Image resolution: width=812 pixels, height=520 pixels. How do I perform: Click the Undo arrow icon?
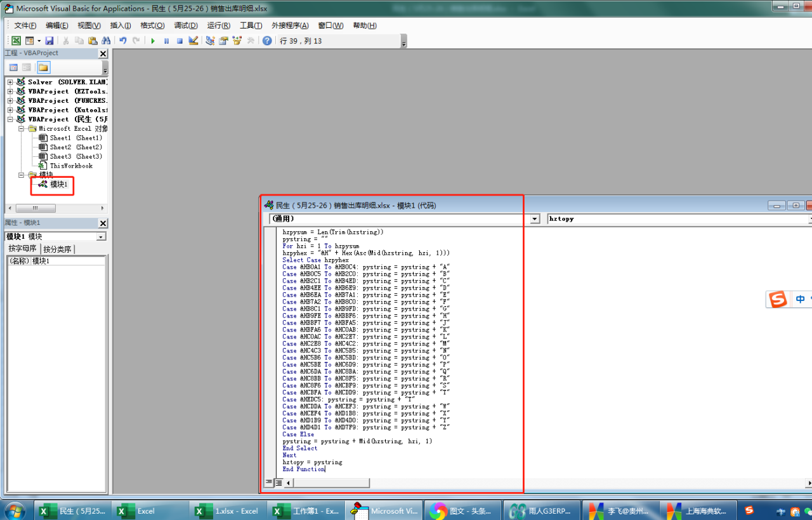click(x=123, y=41)
